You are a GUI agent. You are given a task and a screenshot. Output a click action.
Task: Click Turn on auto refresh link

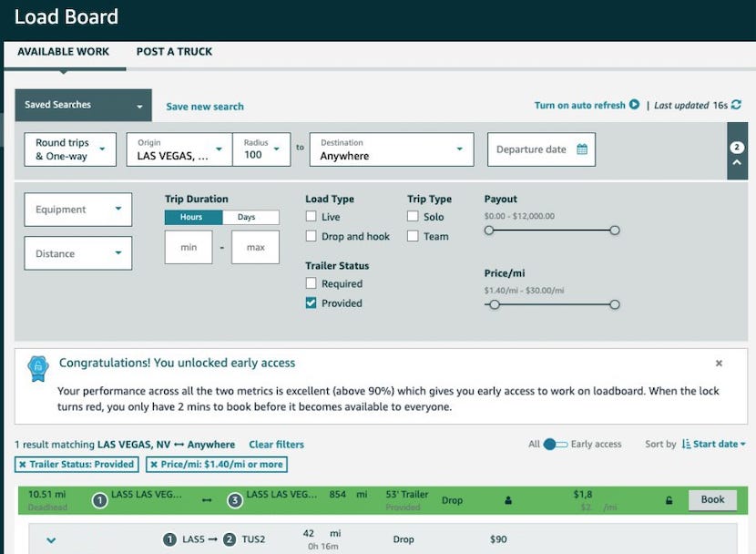tap(579, 105)
